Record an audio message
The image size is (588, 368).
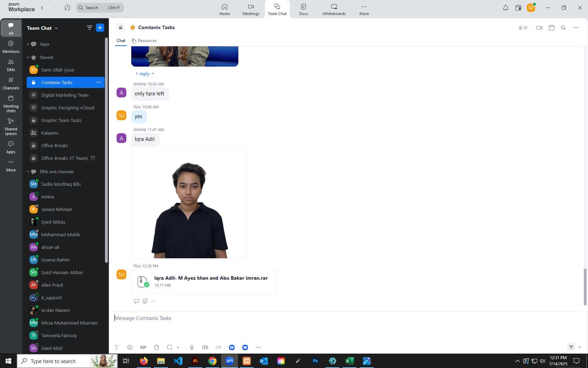pos(192,347)
